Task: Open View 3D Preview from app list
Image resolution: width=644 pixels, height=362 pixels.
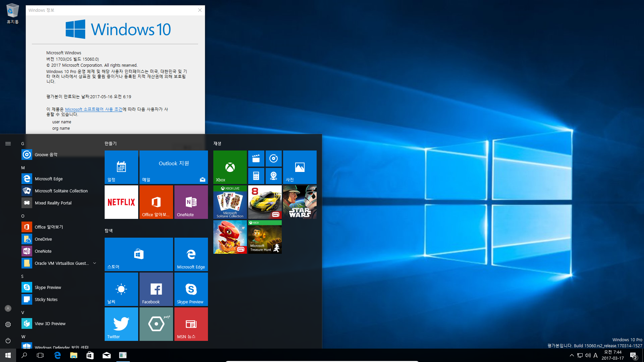Action: tap(60, 323)
